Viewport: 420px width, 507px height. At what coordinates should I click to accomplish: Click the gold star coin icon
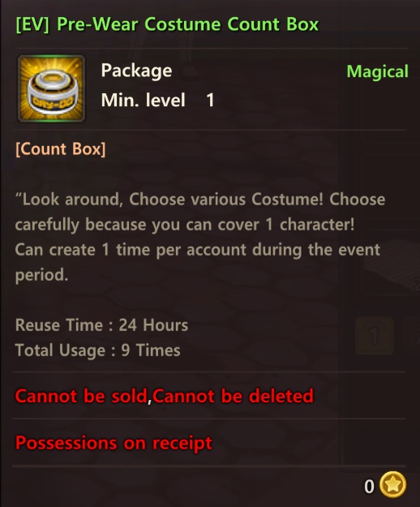(392, 484)
